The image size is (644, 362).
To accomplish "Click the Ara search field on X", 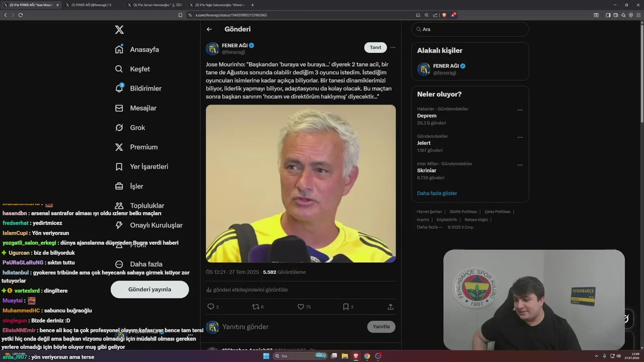I will coord(470,29).
